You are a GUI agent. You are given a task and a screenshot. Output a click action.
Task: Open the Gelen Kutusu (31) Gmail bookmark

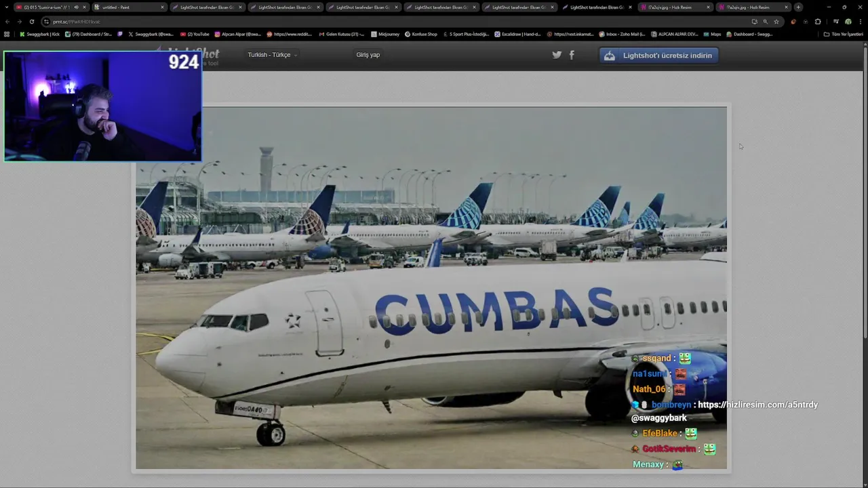tap(341, 34)
